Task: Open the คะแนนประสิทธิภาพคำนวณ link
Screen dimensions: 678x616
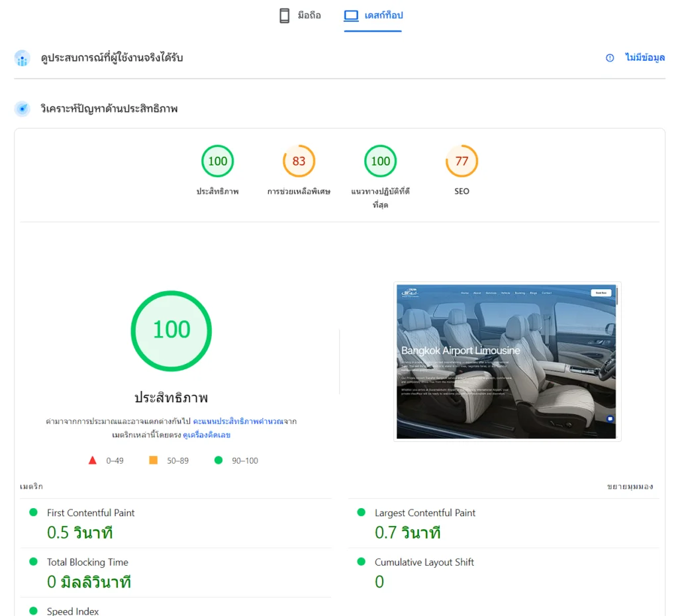Action: coord(238,421)
